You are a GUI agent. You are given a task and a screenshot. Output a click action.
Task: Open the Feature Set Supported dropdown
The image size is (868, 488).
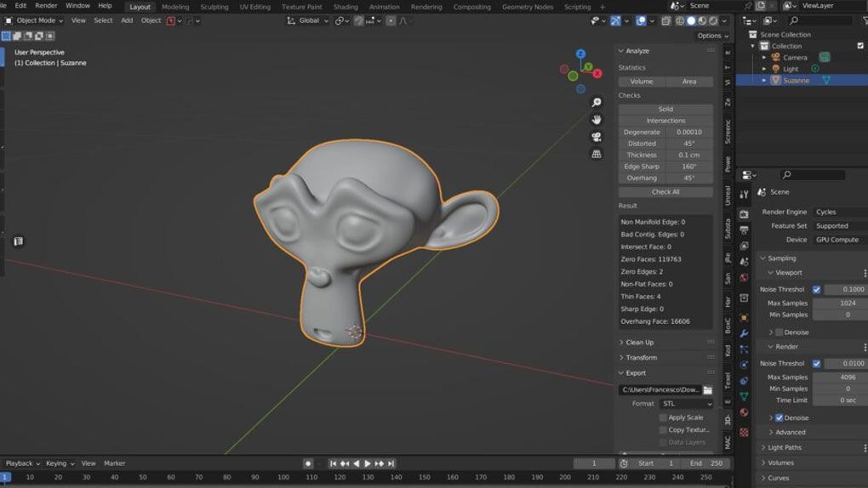click(x=840, y=226)
